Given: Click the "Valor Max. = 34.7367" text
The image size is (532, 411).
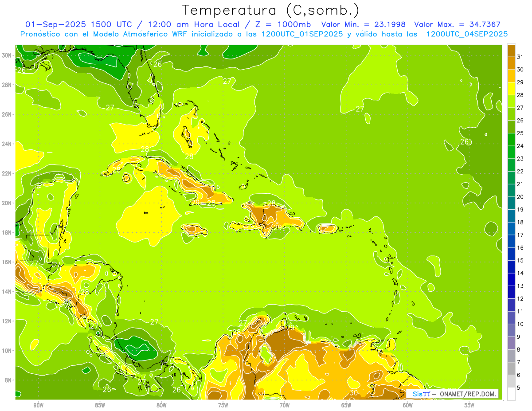Looking at the screenshot, I should pos(458,24).
